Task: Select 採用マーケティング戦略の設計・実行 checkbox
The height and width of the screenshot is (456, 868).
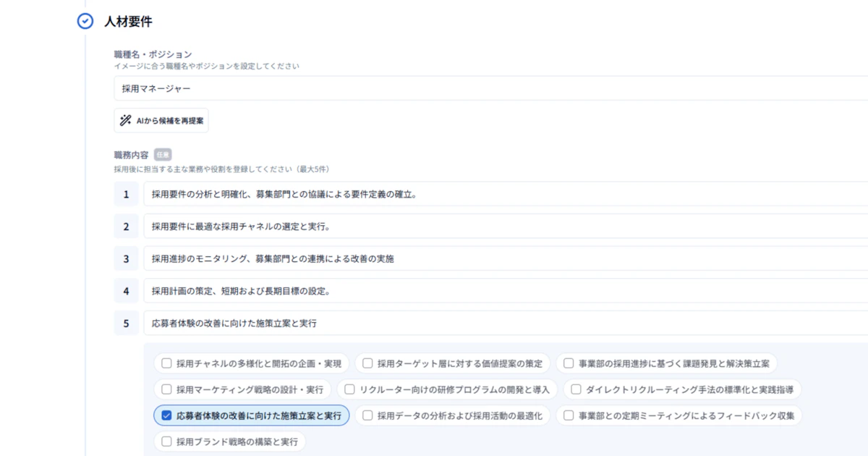Action: [167, 389]
